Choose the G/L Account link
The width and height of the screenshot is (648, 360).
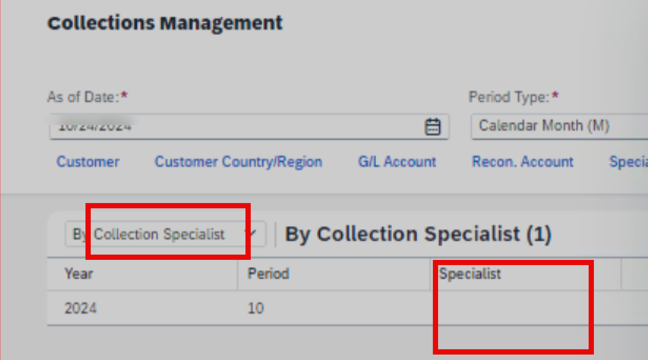point(397,162)
